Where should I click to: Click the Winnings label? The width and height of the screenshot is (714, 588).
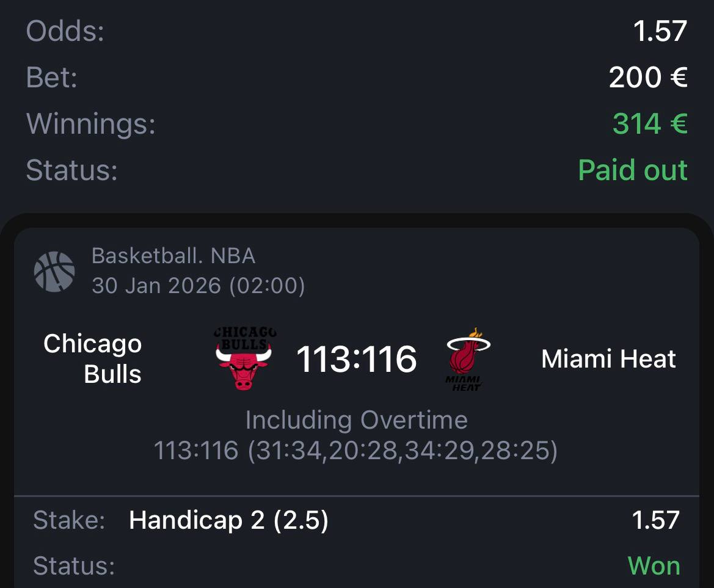coord(91,123)
